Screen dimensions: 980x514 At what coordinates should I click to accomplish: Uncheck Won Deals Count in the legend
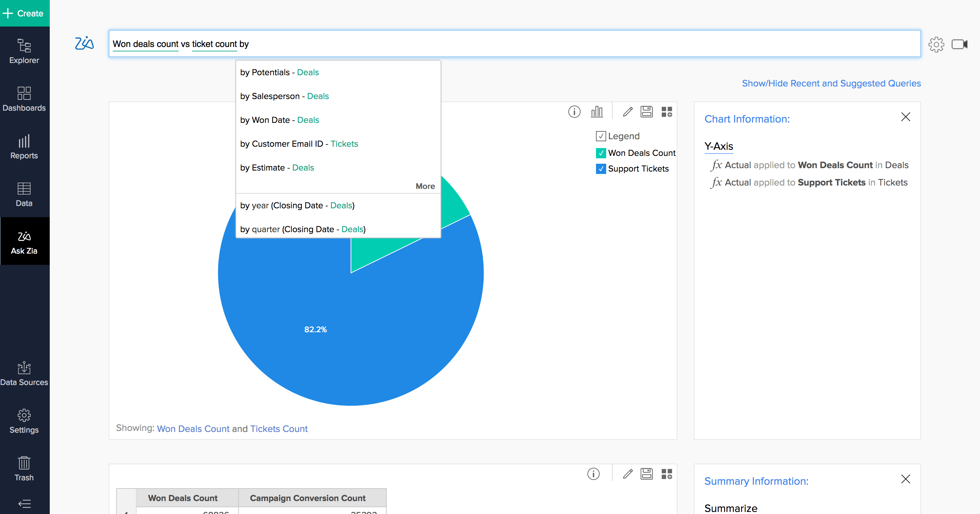point(601,153)
